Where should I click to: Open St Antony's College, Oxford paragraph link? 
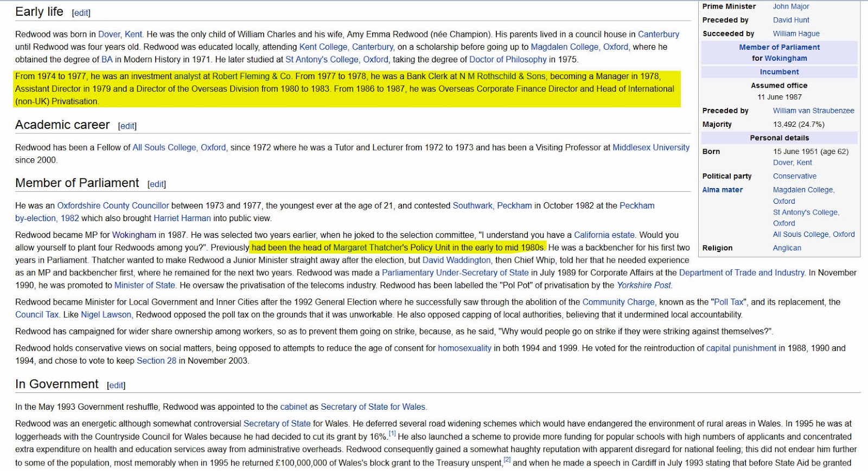coord(337,59)
